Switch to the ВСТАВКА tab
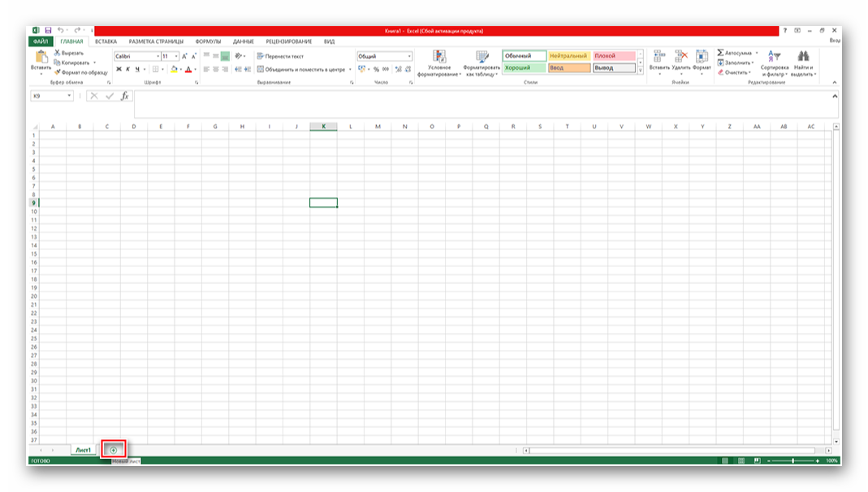 106,41
